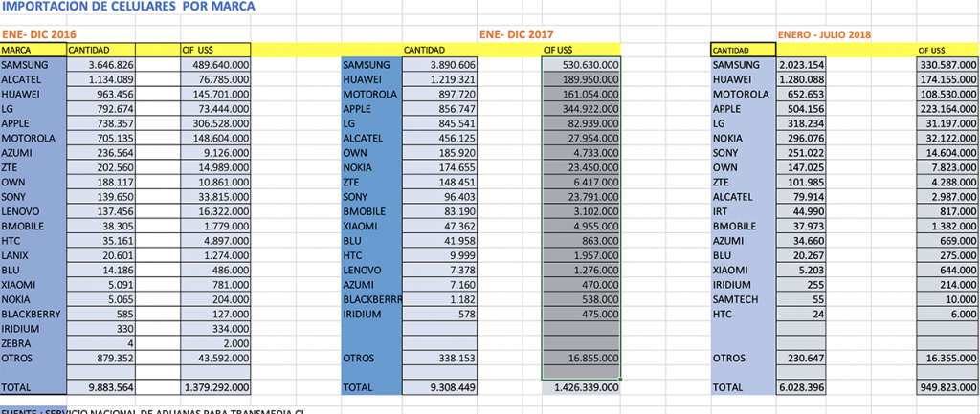Viewport: 980px width, 414px height.
Task: Click the title 'IMPORTACION DE CELULARES POR MARCA'
Action: [127, 7]
